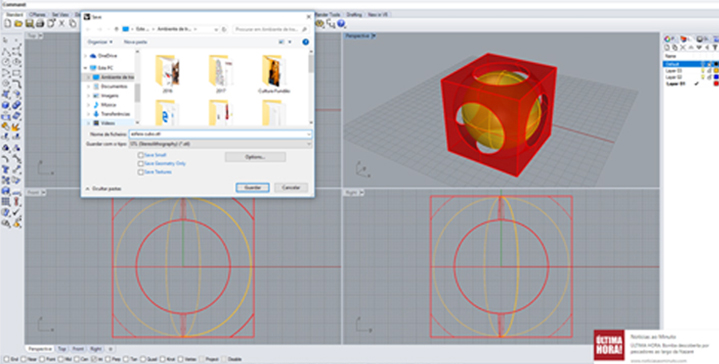This screenshot has width=719, height=364.
Task: Select Imagens in the navigation tree
Action: coord(110,95)
